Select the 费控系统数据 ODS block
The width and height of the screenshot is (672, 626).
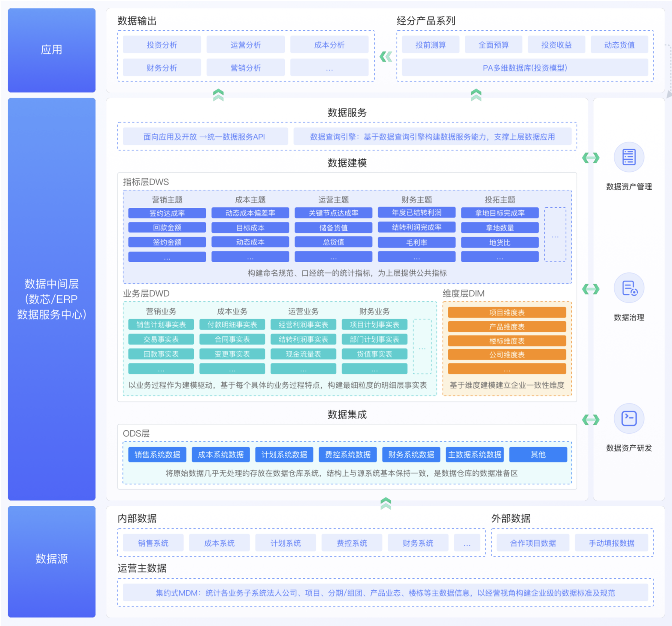pos(348,454)
